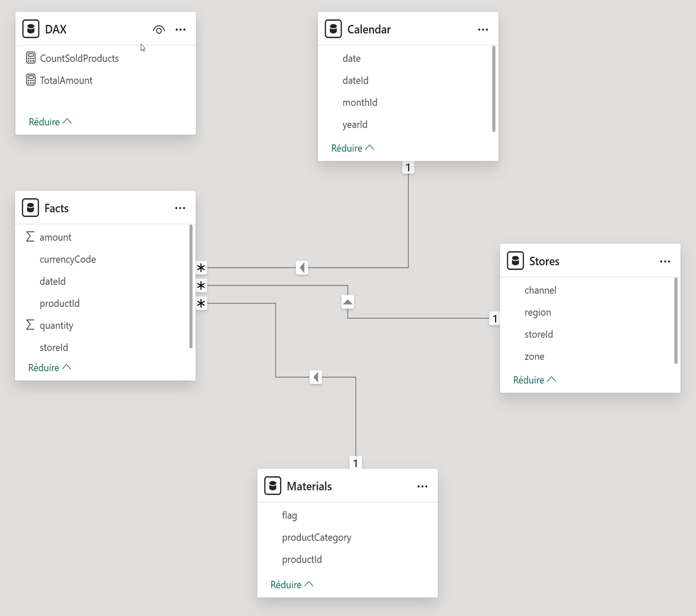This screenshot has height=616, width=696.
Task: Click the Facts table database icon
Action: pos(31,208)
